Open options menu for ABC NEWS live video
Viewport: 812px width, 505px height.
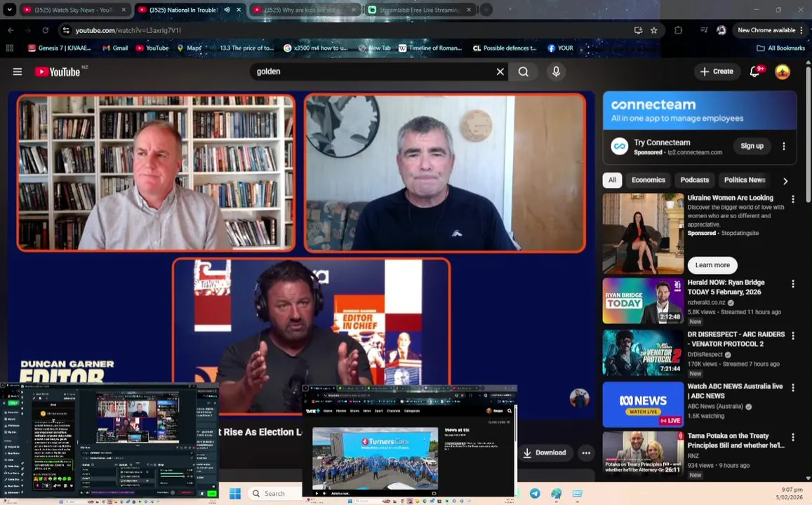point(792,388)
